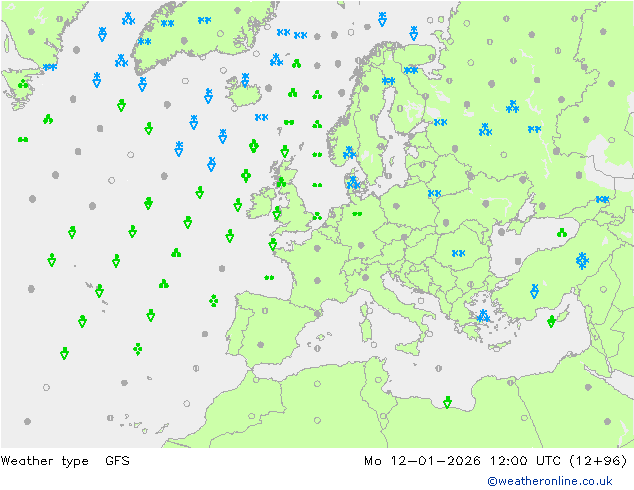Screen dimensions: 634x490
Task: Select the double snowflake over northern Finland
Action: tap(411, 70)
